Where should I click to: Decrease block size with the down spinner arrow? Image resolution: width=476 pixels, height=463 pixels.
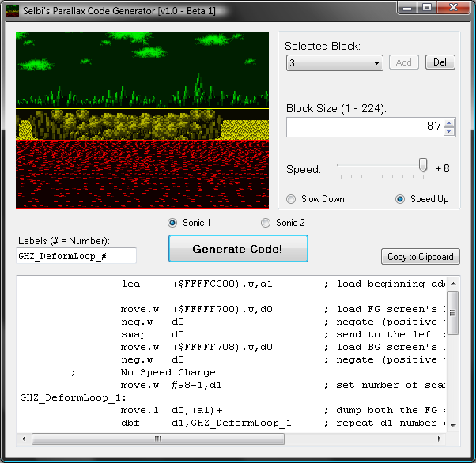449,131
